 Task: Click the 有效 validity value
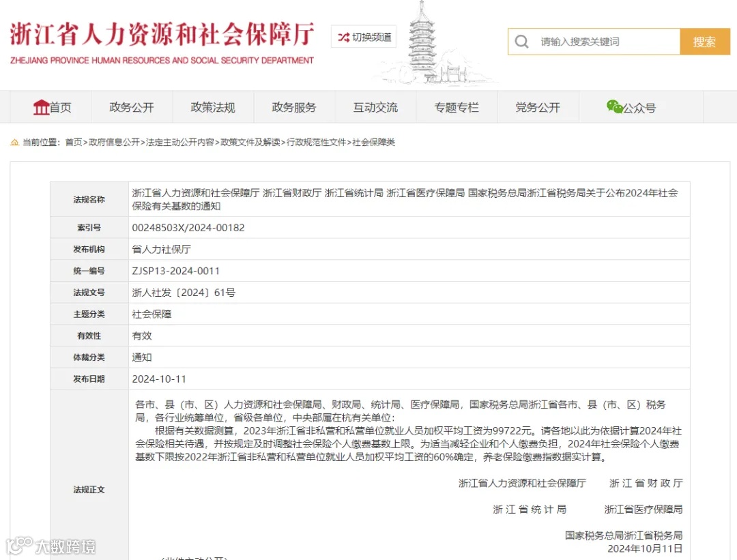pyautogui.click(x=142, y=336)
